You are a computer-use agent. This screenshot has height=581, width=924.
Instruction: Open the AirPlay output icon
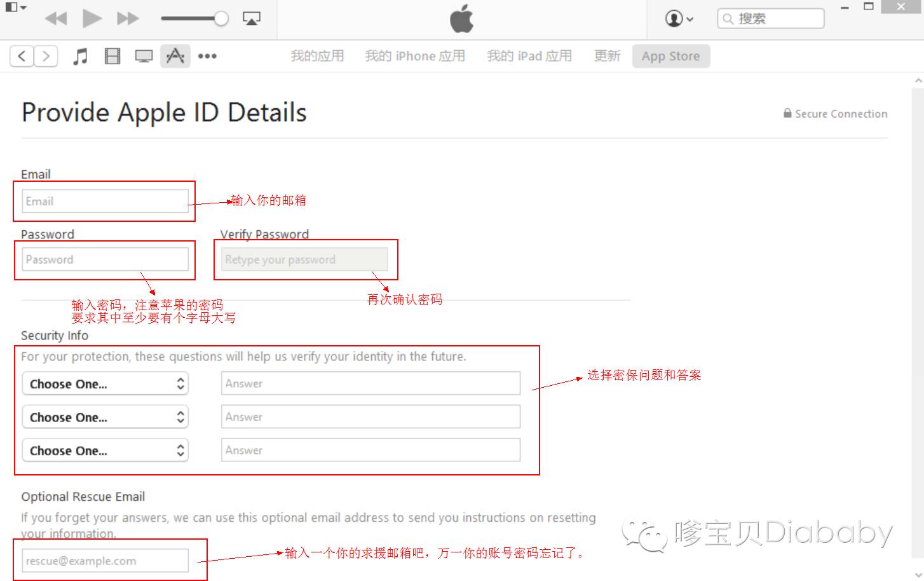tap(252, 18)
